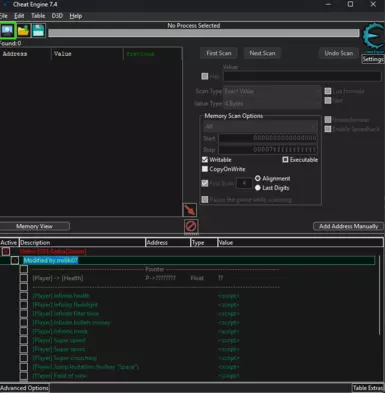
Task: Open the memory region All dropdown
Action: (260, 127)
